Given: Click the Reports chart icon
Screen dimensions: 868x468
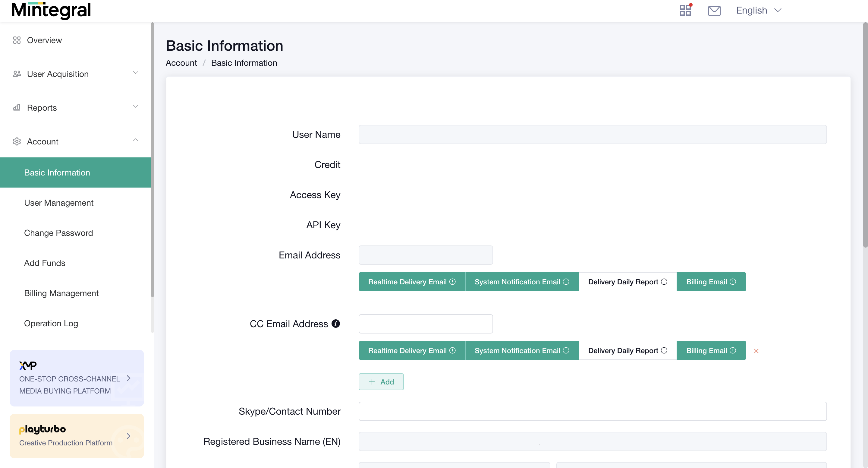Looking at the screenshot, I should (x=17, y=107).
